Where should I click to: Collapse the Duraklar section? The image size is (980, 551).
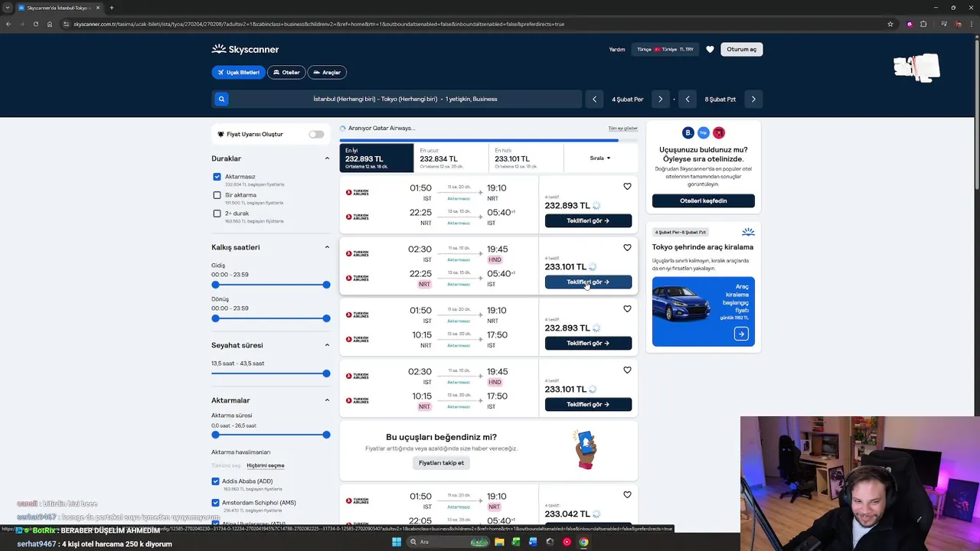(327, 158)
